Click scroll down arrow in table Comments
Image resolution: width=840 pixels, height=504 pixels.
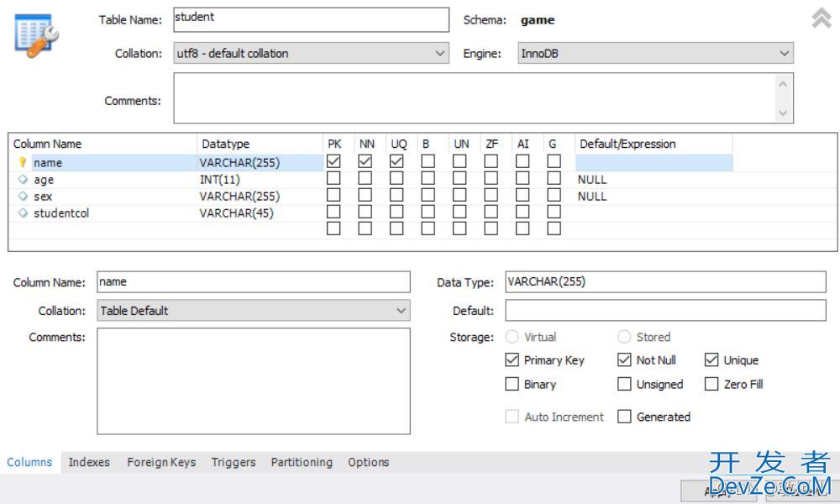(x=783, y=113)
